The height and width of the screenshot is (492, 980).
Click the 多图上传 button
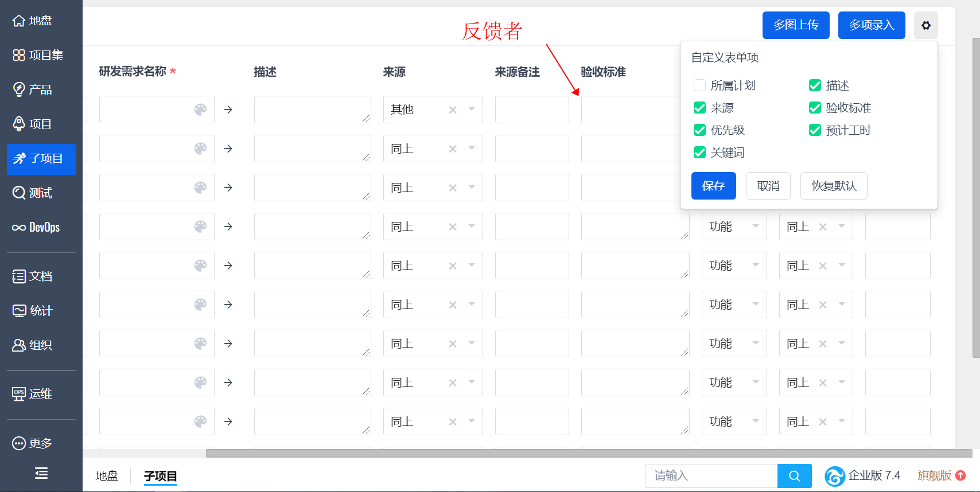coord(796,25)
